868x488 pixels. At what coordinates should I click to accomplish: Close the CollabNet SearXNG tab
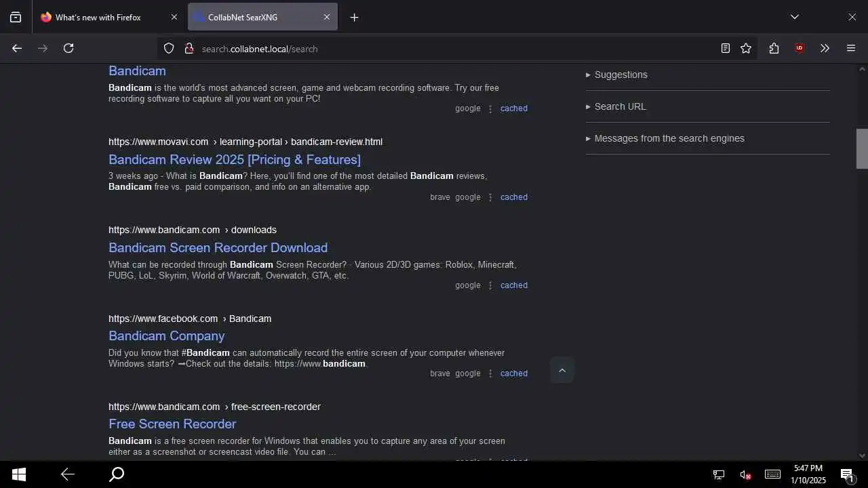[x=326, y=18]
